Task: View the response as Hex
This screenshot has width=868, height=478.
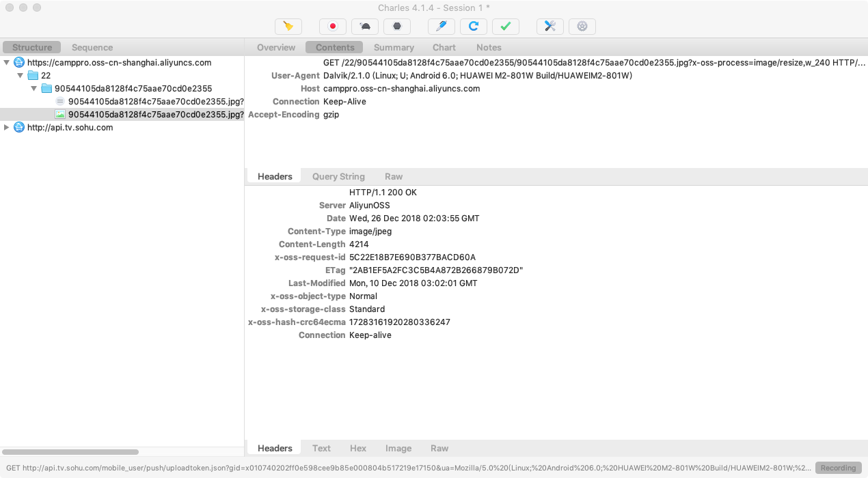Action: pos(357,448)
